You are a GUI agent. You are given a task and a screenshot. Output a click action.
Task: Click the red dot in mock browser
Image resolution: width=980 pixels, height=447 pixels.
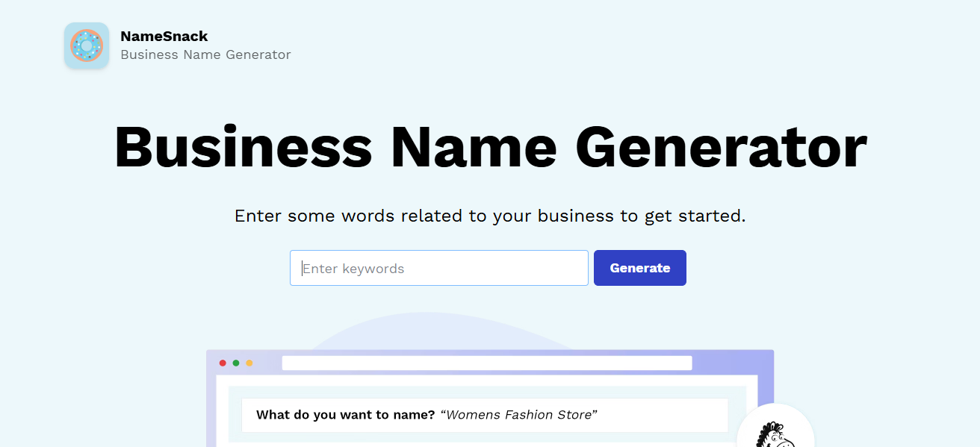click(x=223, y=363)
